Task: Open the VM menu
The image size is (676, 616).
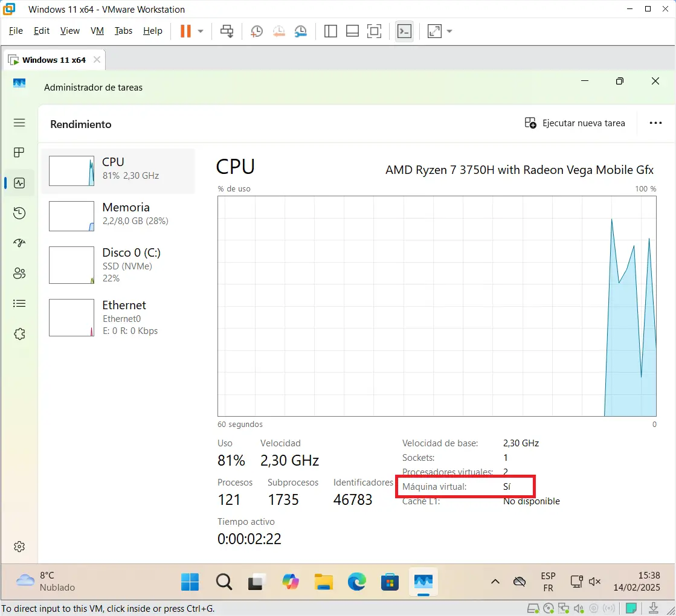Action: tap(97, 31)
